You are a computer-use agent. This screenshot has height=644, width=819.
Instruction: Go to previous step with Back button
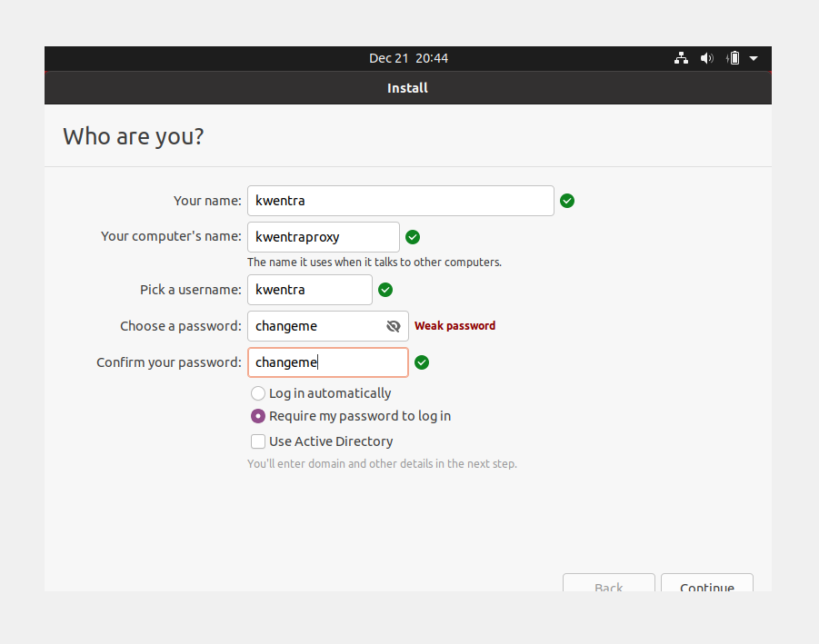[x=608, y=582]
